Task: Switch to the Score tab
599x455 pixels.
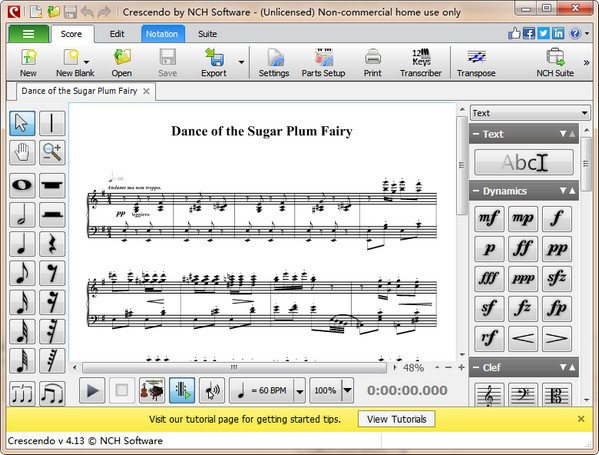Action: click(71, 34)
